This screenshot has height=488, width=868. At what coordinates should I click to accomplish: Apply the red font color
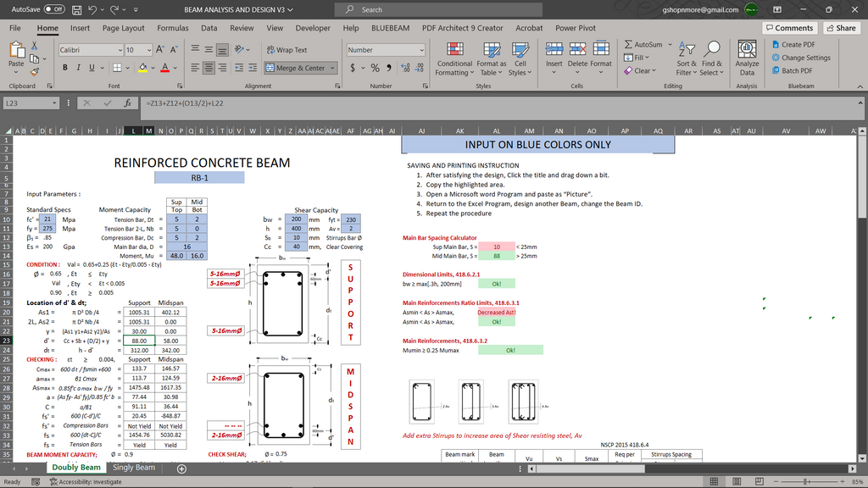(165, 68)
